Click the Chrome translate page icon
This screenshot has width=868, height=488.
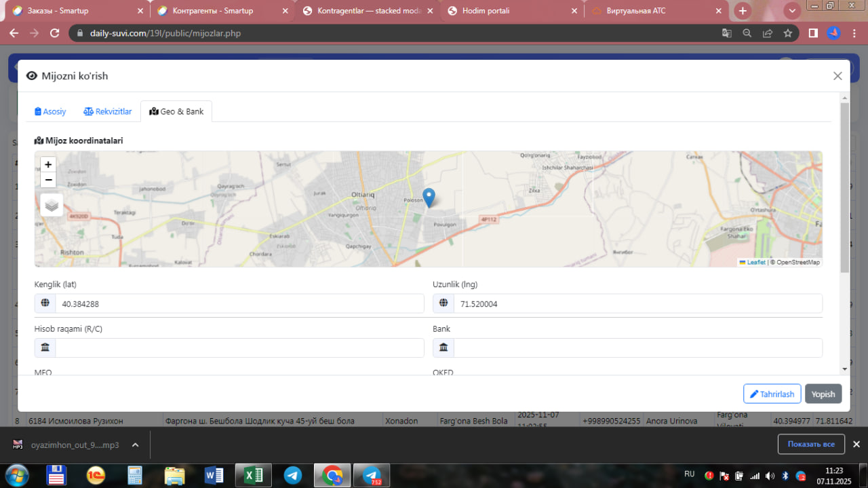pyautogui.click(x=726, y=33)
